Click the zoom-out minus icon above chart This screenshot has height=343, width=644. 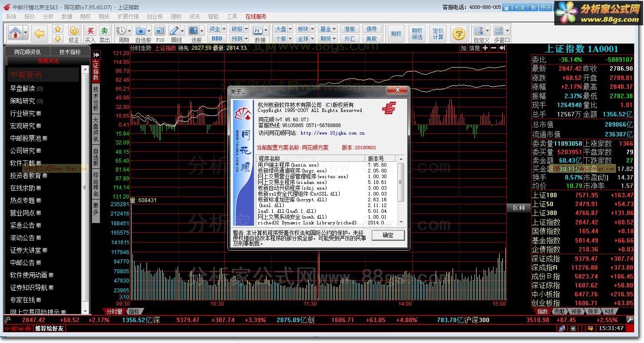[x=494, y=48]
